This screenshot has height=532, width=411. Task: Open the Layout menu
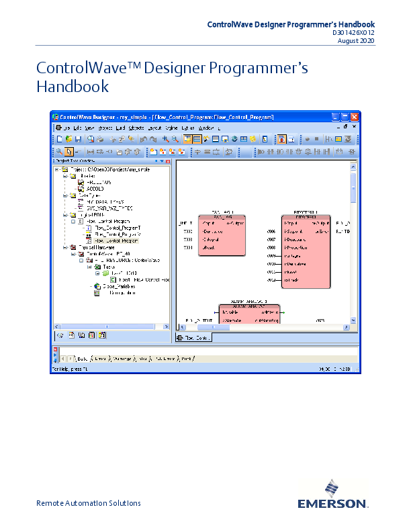(154, 128)
